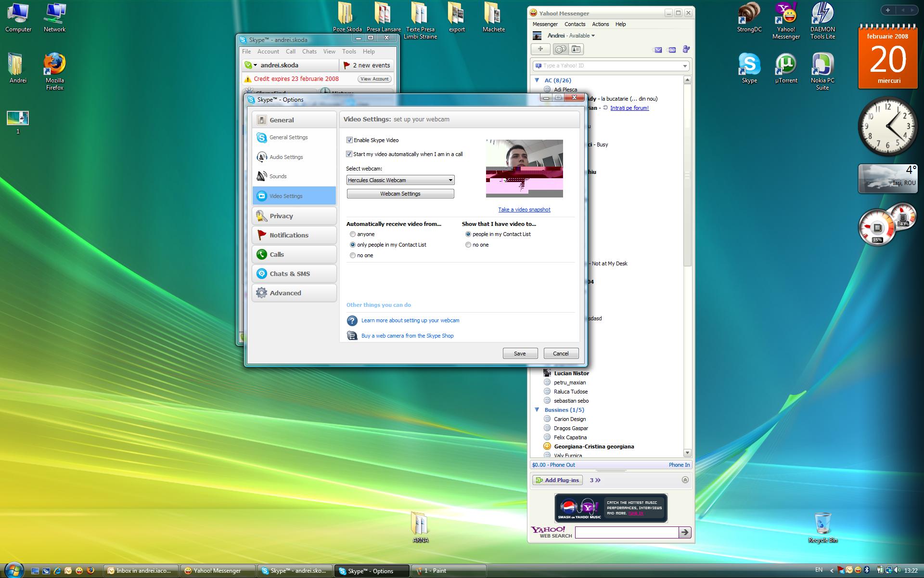The width and height of the screenshot is (924, 578).
Task: Open the ARNA folder on the desktop
Action: pyautogui.click(x=420, y=528)
